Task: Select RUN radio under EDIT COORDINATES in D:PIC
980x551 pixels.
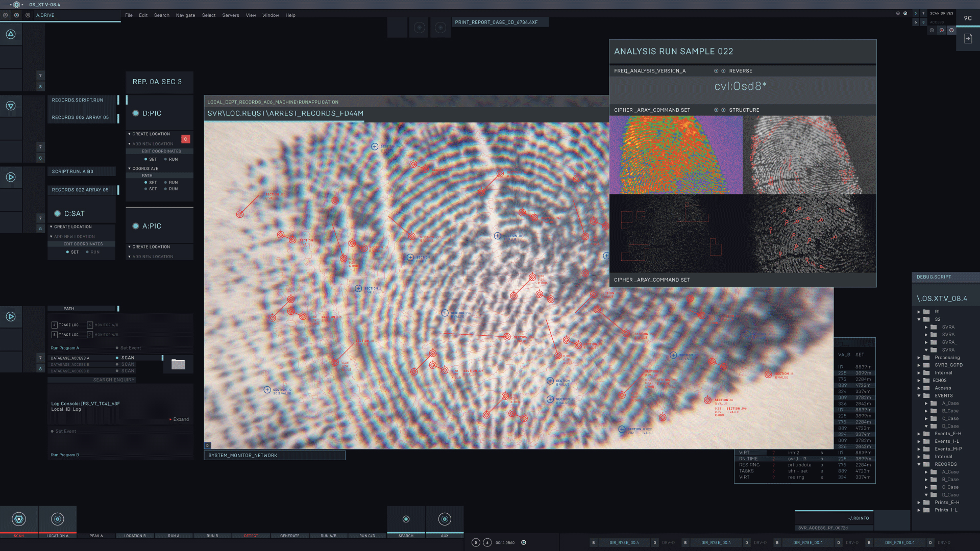Action: (x=165, y=159)
